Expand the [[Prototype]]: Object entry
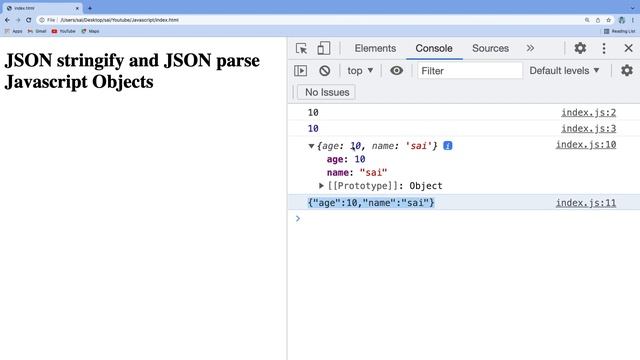The height and width of the screenshot is (360, 640). pos(321,186)
